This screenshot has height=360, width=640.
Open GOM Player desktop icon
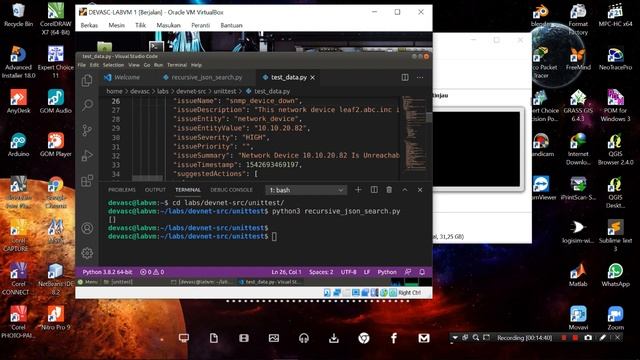(56, 145)
